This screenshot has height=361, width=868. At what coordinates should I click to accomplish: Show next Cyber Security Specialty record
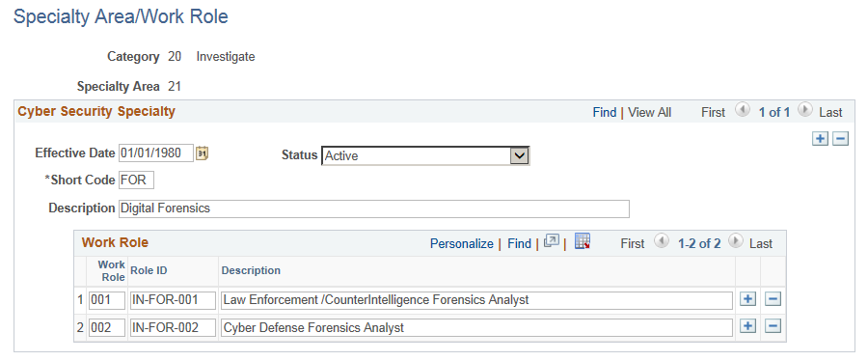click(805, 111)
